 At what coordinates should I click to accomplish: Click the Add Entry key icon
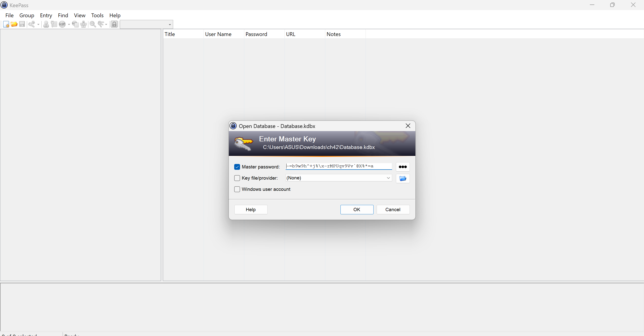pos(32,24)
